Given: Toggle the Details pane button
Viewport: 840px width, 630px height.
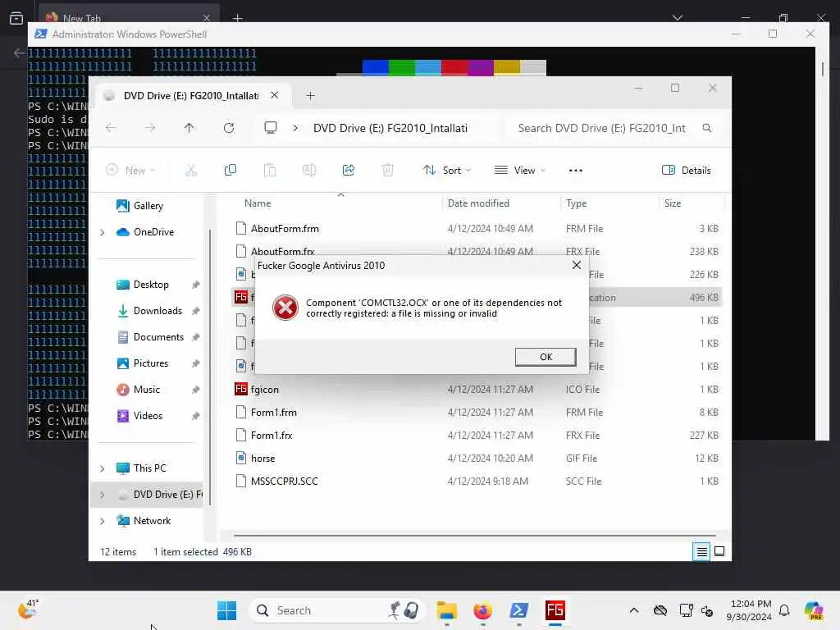Looking at the screenshot, I should (687, 171).
